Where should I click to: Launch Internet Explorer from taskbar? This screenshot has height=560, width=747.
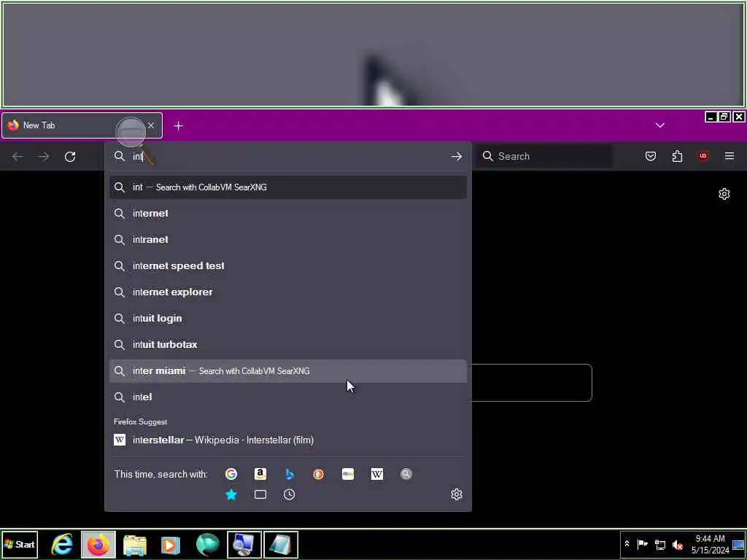[62, 544]
